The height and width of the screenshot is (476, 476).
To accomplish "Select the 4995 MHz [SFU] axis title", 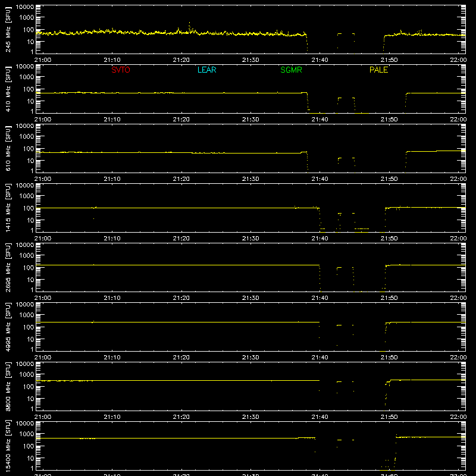I will click(x=8, y=327).
